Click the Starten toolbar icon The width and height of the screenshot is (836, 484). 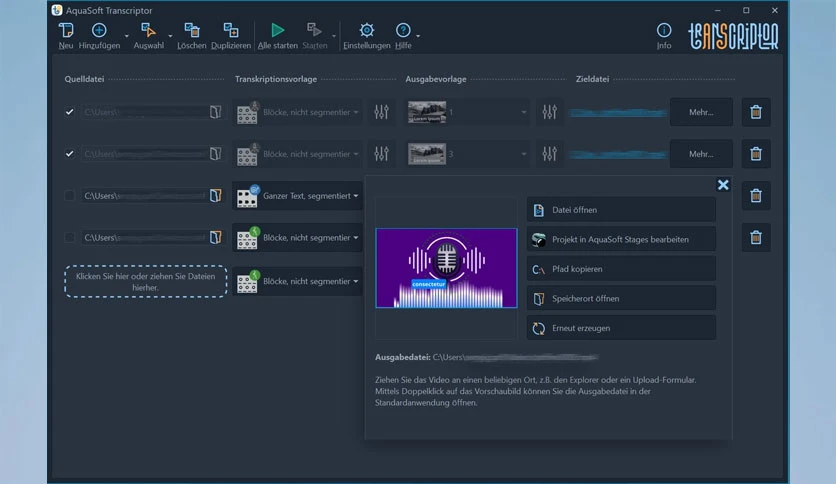tap(315, 30)
